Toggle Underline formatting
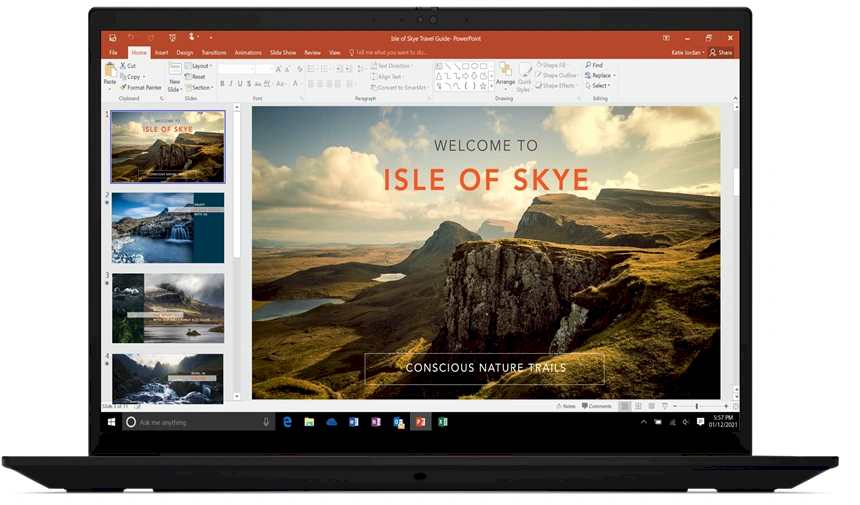The width and height of the screenshot is (860, 505). coord(240,84)
